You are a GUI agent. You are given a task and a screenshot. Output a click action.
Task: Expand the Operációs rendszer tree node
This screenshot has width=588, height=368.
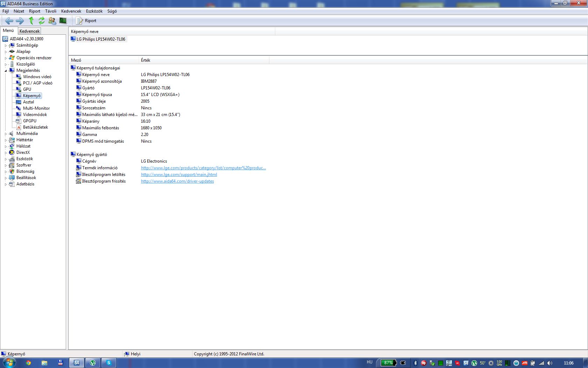point(6,58)
